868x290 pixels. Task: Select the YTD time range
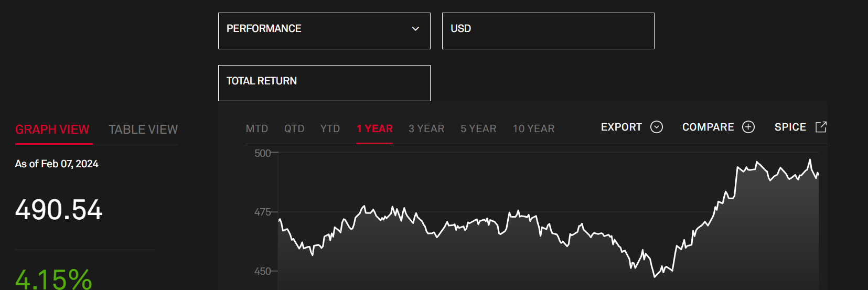[x=330, y=129]
